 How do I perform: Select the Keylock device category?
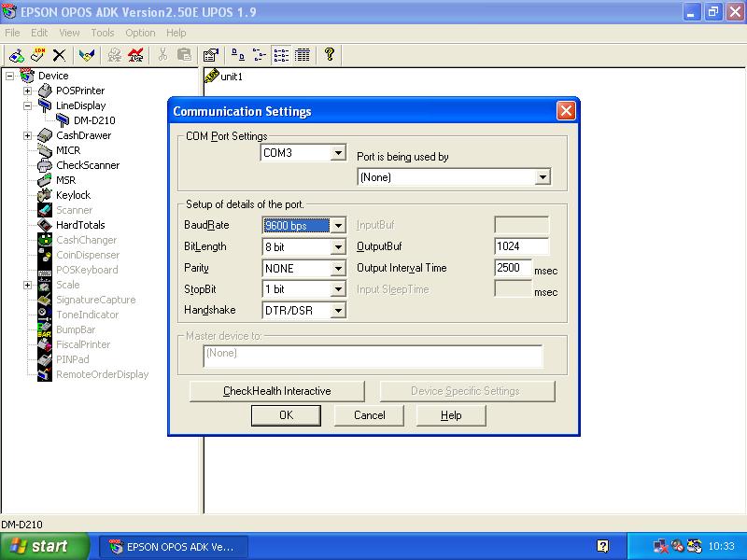point(73,195)
